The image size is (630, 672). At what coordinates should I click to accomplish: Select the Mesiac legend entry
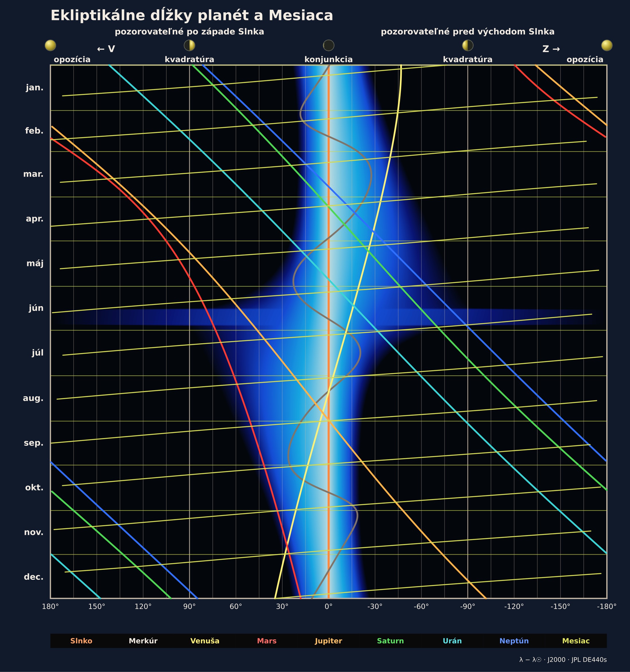576,641
